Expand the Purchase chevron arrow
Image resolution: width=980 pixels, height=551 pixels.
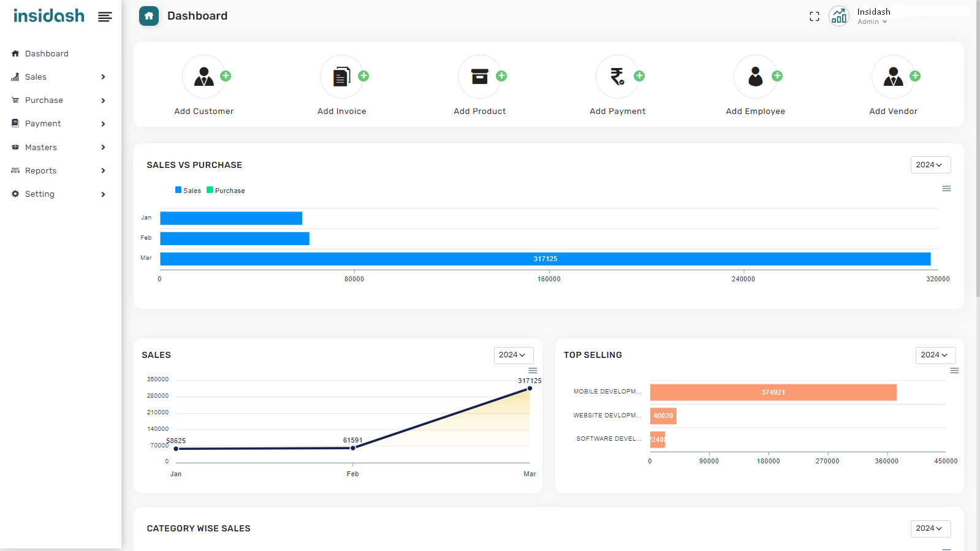tap(103, 101)
